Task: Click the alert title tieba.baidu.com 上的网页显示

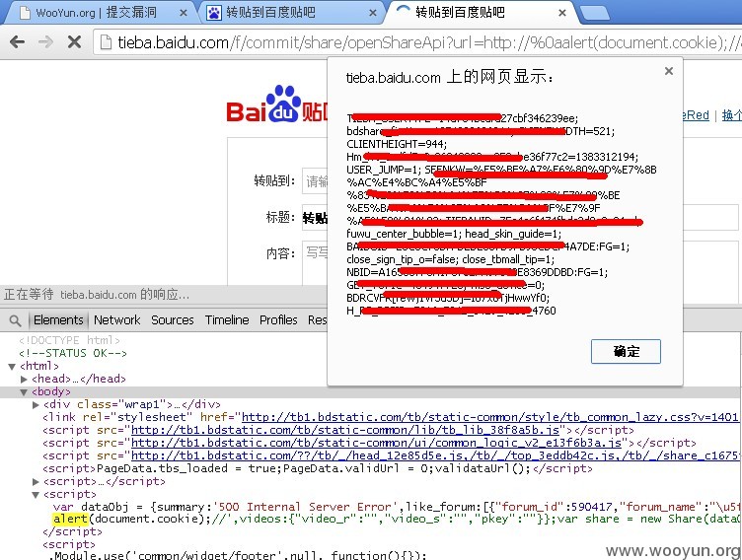Action: point(450,77)
